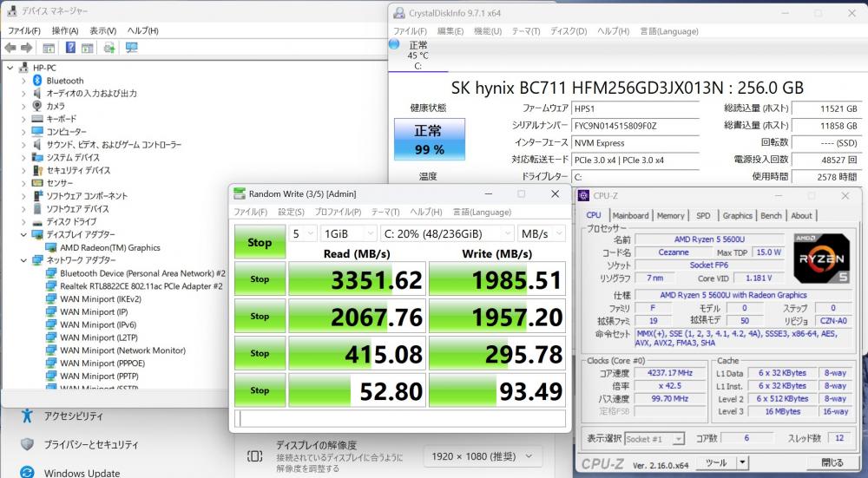Open the 1920 × 1080 resolution dropdown
Image resolution: width=868 pixels, height=478 pixels.
tap(483, 455)
